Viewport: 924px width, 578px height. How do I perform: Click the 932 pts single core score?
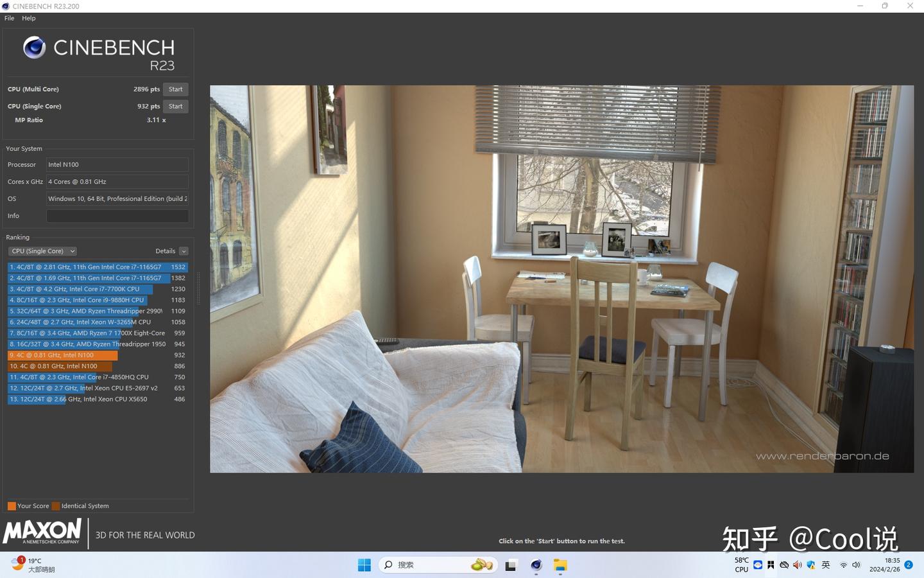[148, 106]
